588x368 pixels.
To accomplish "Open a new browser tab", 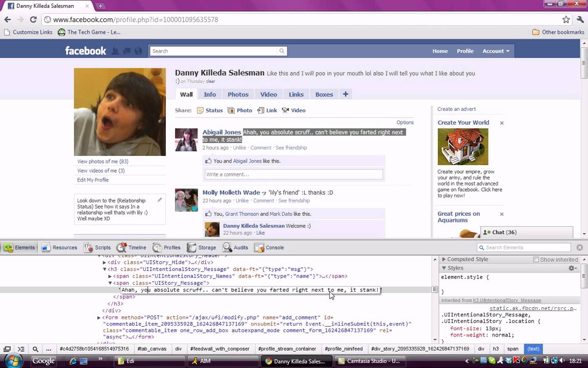I will (101, 6).
